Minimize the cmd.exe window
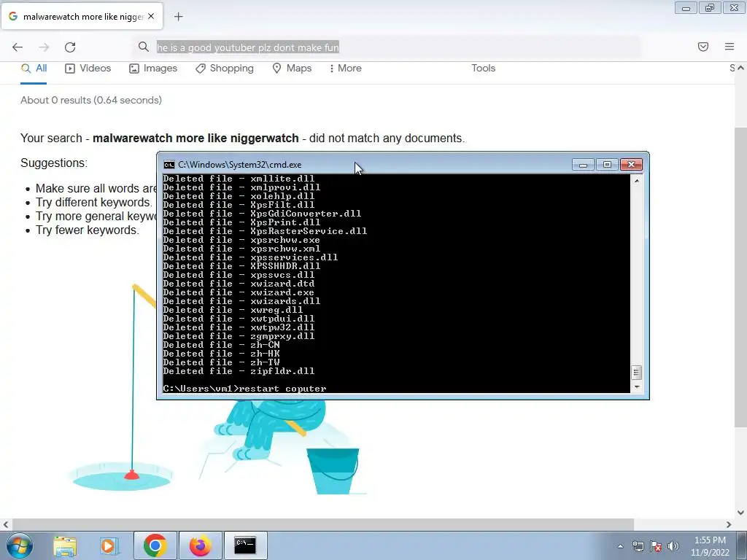This screenshot has height=560, width=747. click(583, 164)
